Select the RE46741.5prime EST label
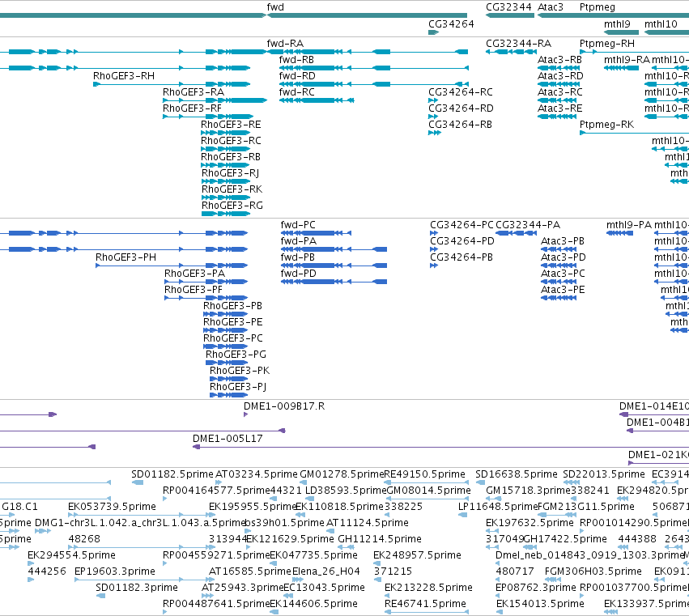 tap(425, 604)
